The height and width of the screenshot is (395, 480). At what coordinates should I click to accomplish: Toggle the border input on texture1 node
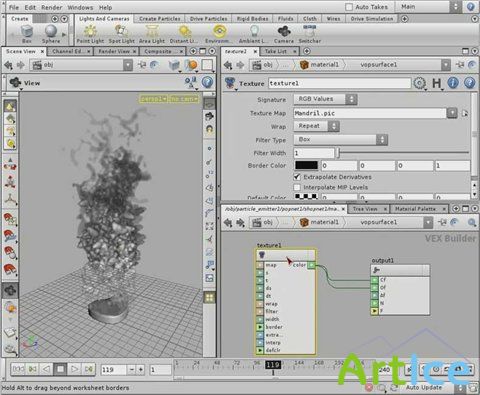260,327
